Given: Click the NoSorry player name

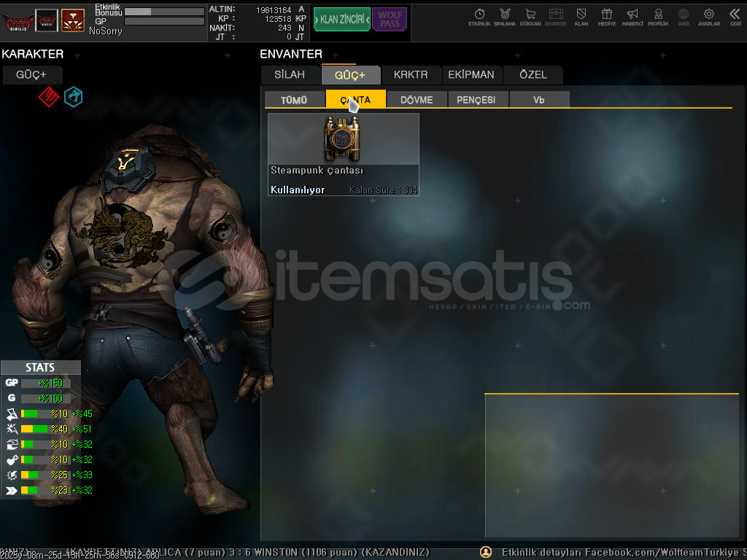Looking at the screenshot, I should coord(106,31).
